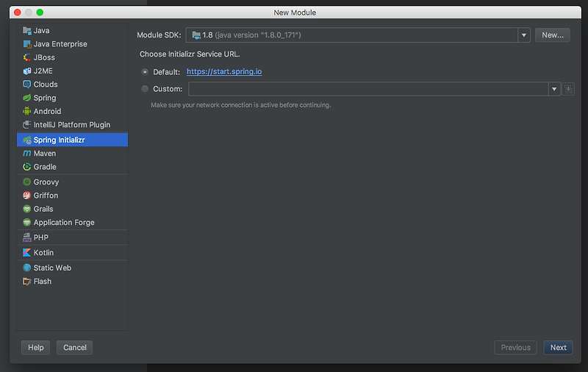Click the J2ME cube icon
The image size is (588, 372).
pos(27,71)
